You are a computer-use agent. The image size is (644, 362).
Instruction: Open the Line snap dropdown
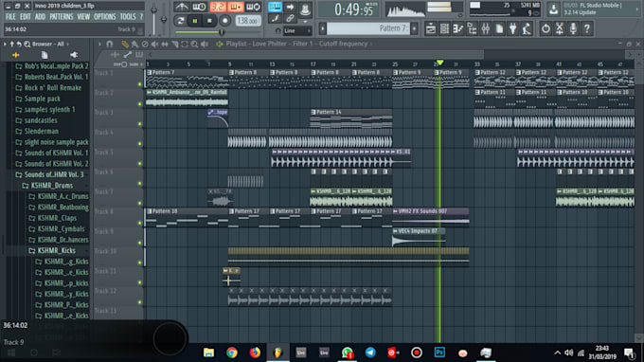[297, 31]
